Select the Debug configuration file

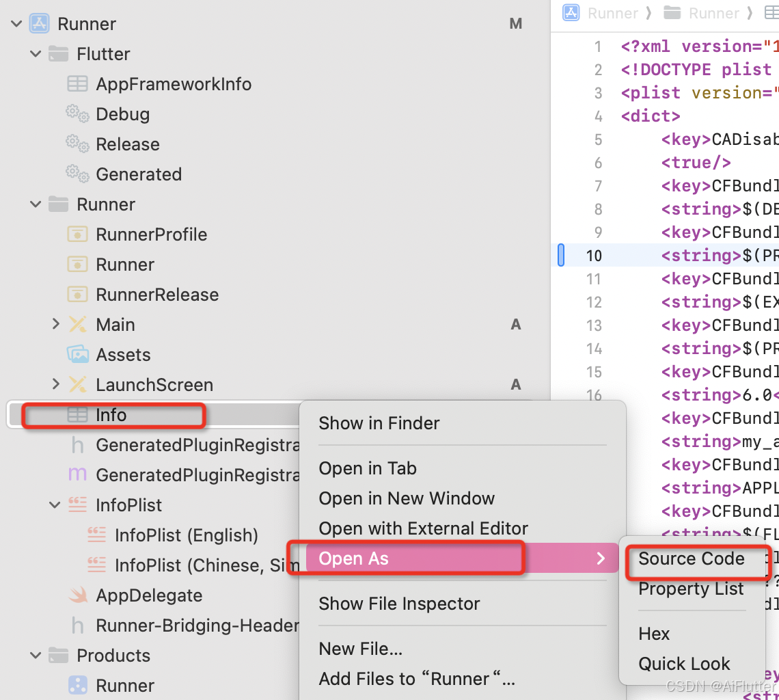coord(123,114)
